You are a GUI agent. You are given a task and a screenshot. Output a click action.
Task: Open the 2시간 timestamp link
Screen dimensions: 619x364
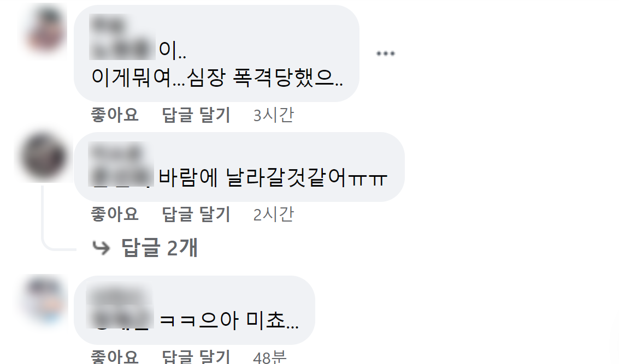(x=274, y=214)
